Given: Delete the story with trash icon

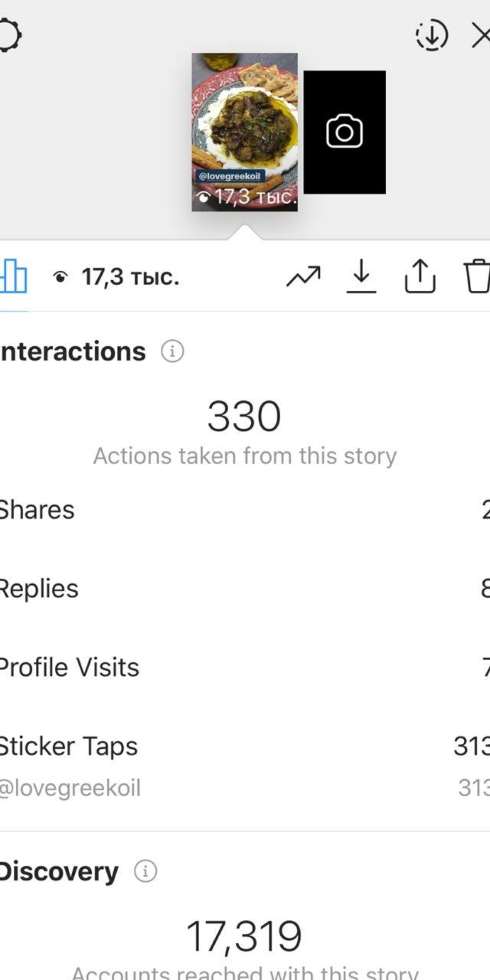Looking at the screenshot, I should tap(477, 276).
